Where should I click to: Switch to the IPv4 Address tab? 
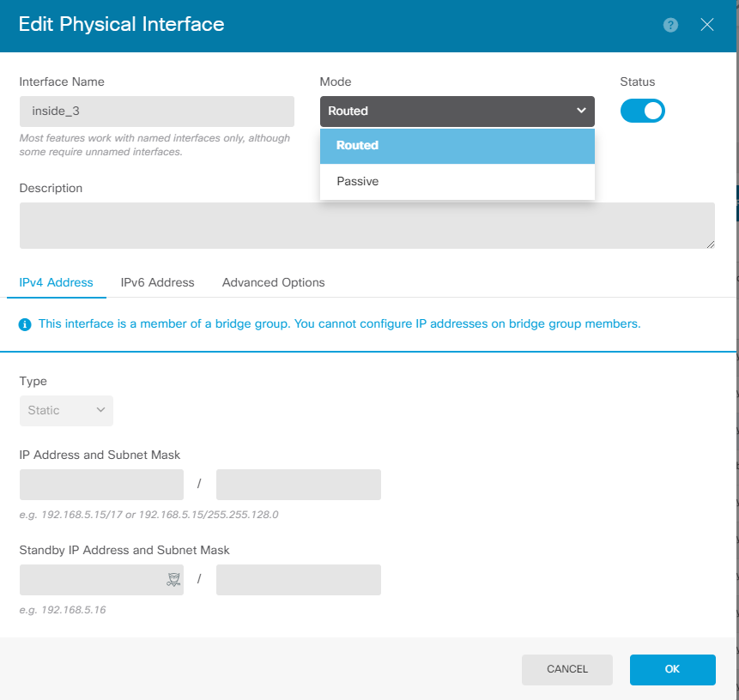tap(57, 282)
